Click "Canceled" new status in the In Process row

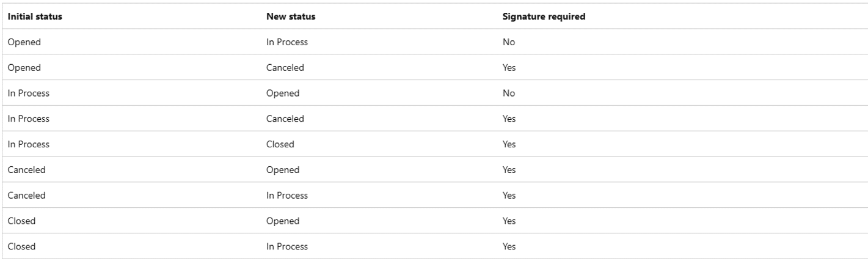(x=285, y=119)
